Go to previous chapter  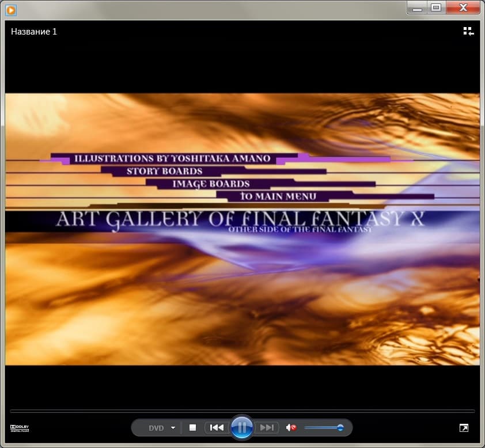tap(217, 428)
